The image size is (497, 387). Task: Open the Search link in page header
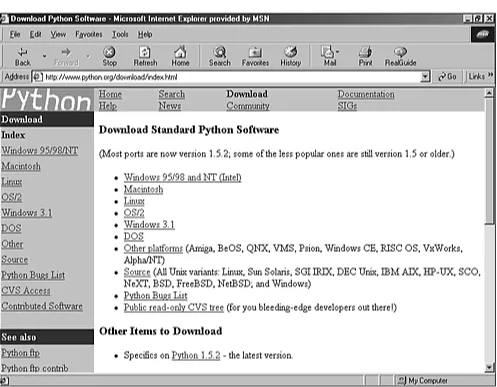172,94
